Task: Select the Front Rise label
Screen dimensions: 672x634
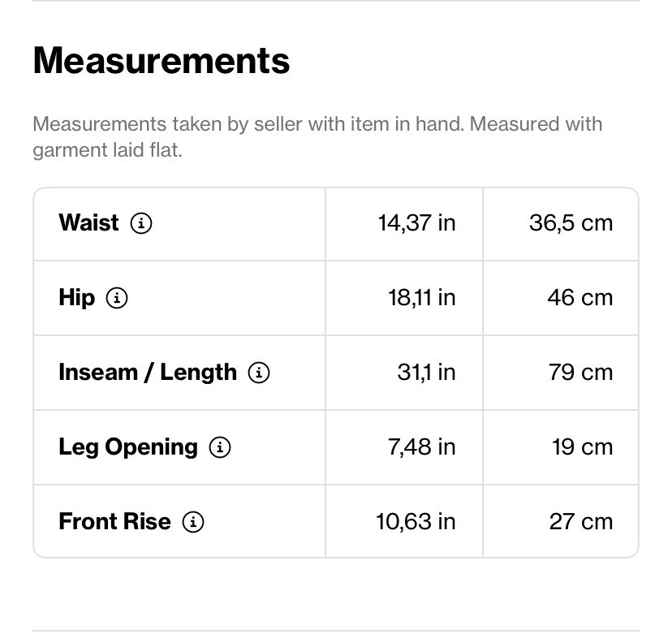Action: click(114, 522)
